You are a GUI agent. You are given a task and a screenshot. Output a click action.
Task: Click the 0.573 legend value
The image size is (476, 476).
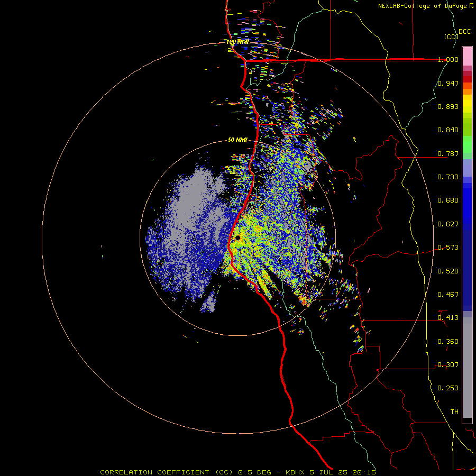pos(448,248)
